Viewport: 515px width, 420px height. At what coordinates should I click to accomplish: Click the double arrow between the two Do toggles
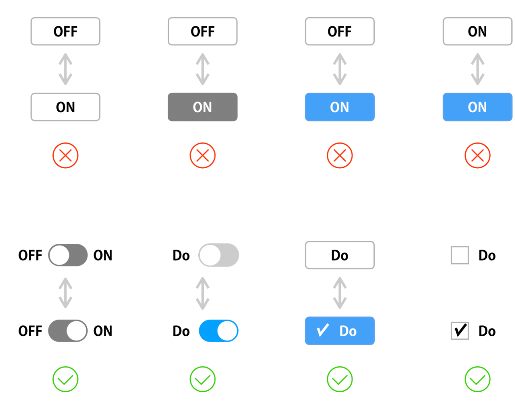[203, 293]
